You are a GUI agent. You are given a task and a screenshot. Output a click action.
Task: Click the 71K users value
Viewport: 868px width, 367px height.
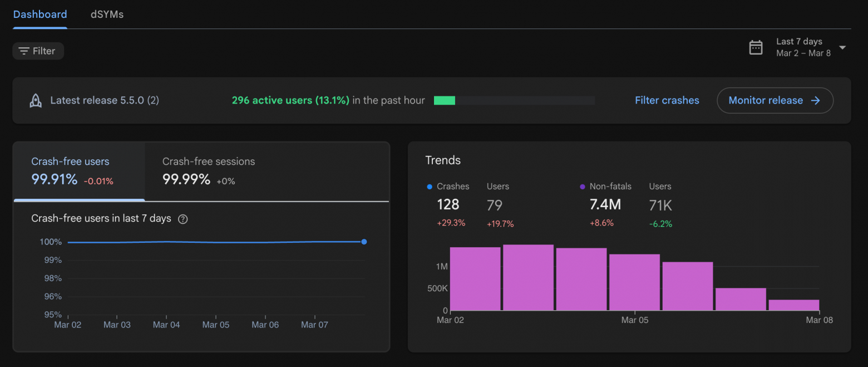660,205
